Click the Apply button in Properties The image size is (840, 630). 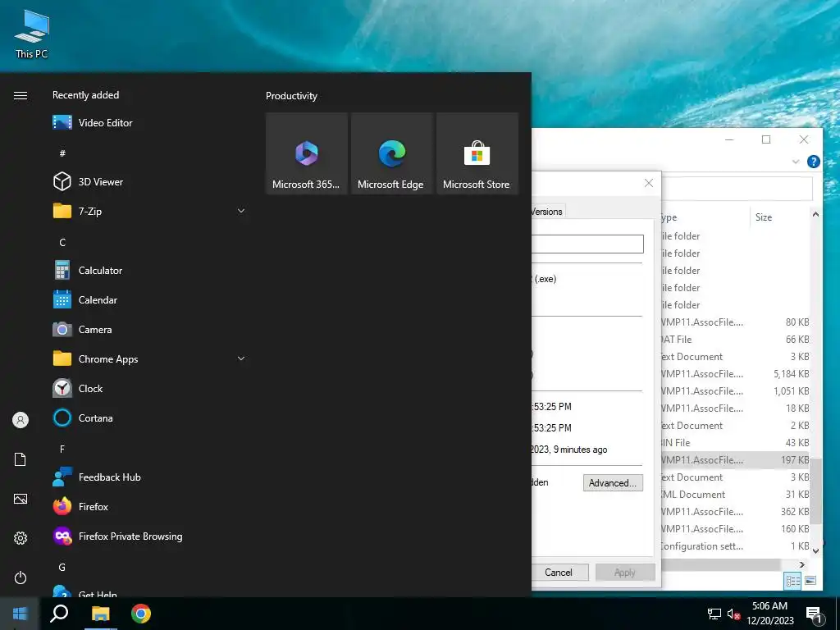[x=625, y=572]
